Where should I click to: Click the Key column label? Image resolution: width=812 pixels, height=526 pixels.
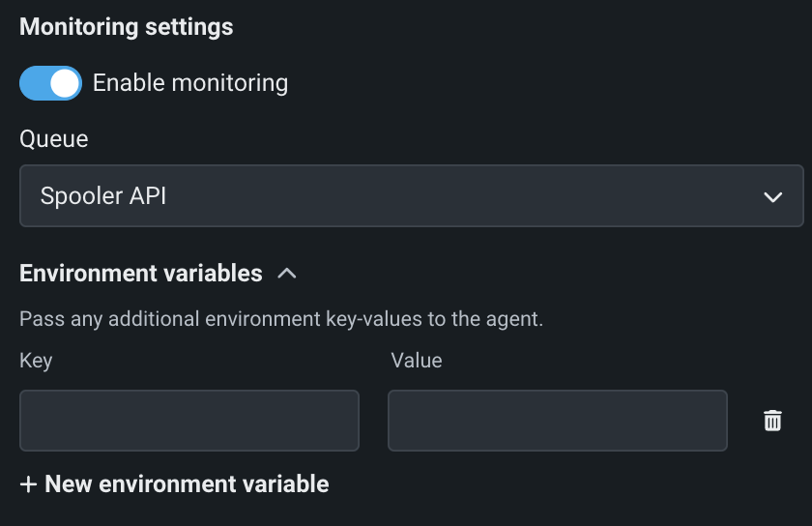pos(36,361)
